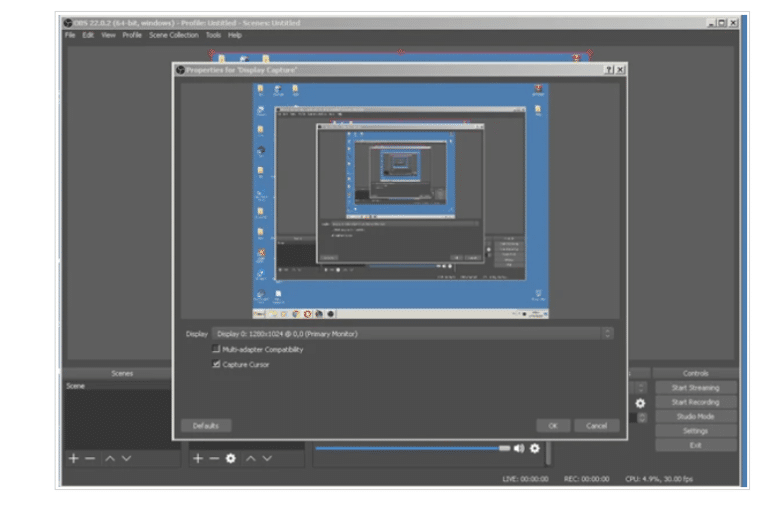This screenshot has height=505, width=768.
Task: Click the Controls panel header
Action: click(x=696, y=373)
